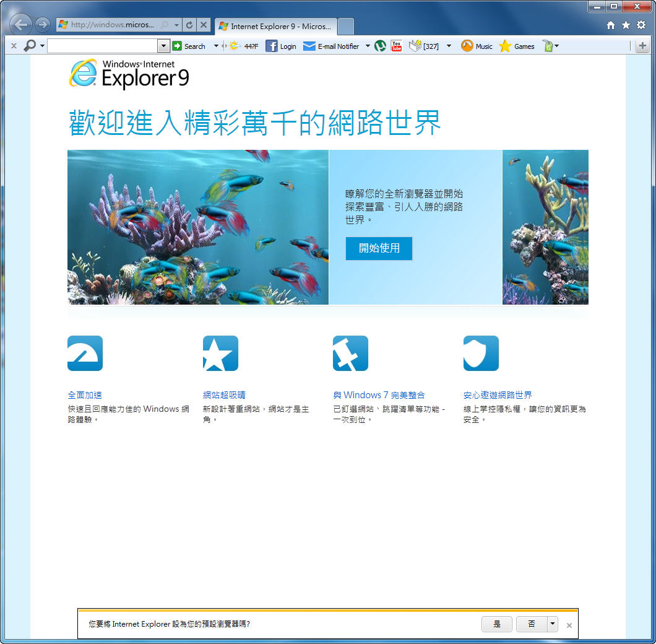The width and height of the screenshot is (656, 644).
Task: Click the green uTorrent toolbar icon
Action: [x=380, y=46]
